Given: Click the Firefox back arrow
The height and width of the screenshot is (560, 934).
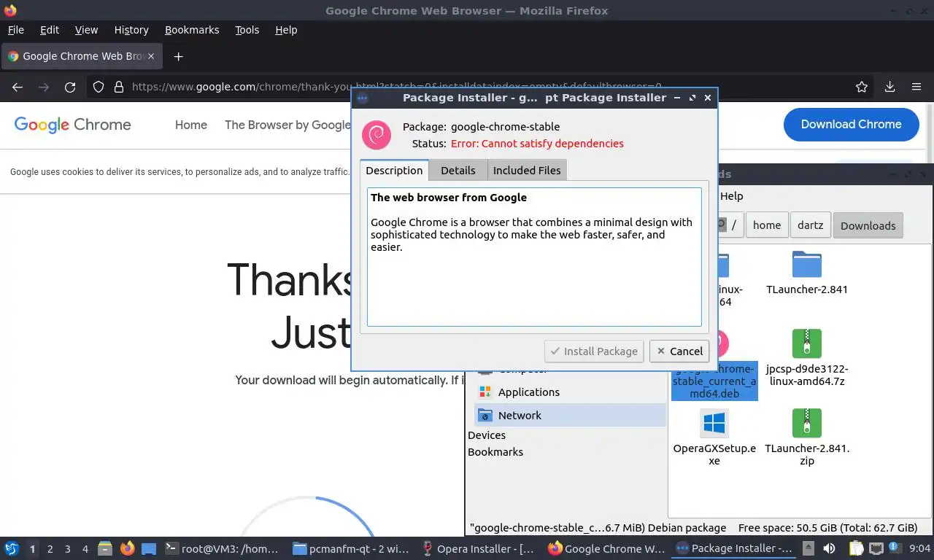Looking at the screenshot, I should (x=18, y=87).
